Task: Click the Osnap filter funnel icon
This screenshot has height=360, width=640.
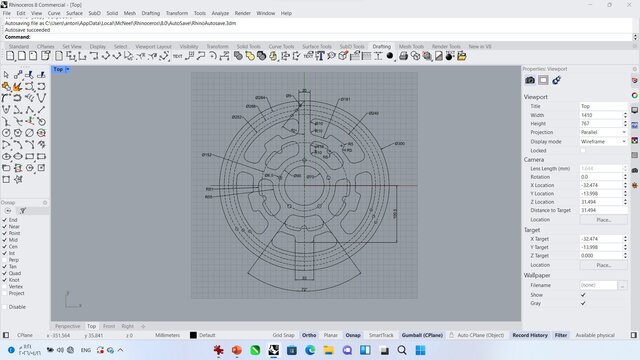Action: (23, 211)
